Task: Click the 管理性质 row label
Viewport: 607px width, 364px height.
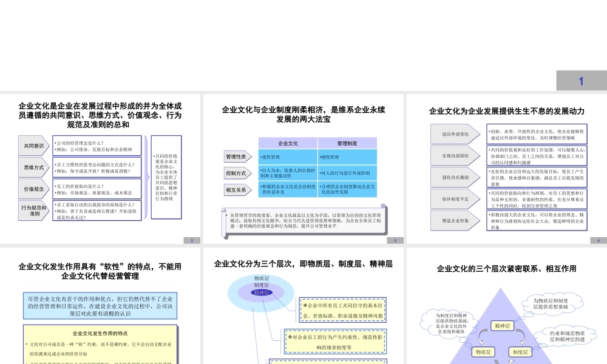Action: coord(237,157)
